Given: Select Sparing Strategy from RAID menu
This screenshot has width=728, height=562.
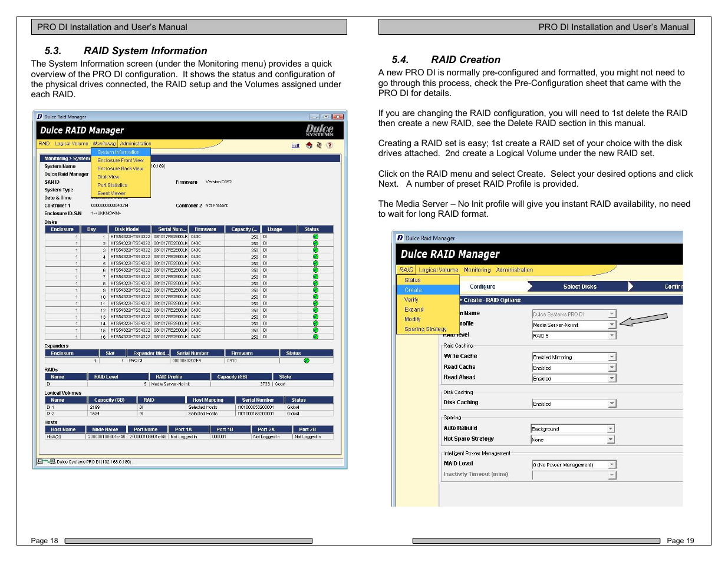Looking at the screenshot, I should (428, 329).
